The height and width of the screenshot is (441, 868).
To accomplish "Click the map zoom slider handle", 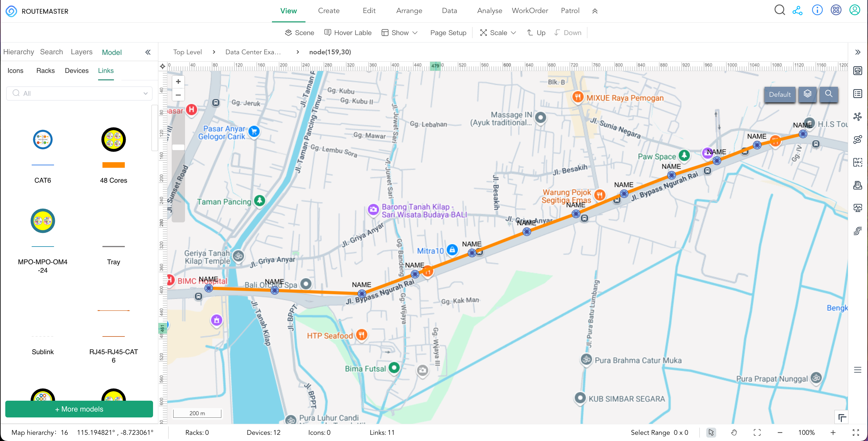I will pyautogui.click(x=178, y=147).
